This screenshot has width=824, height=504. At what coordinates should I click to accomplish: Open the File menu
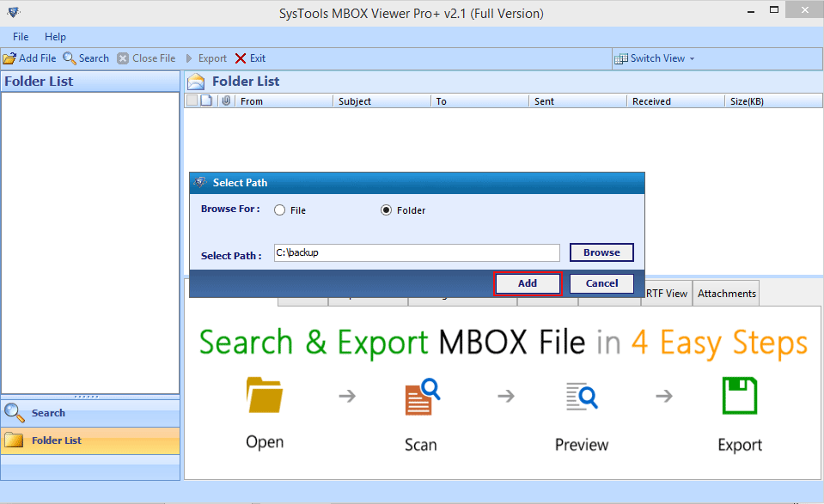[x=21, y=37]
